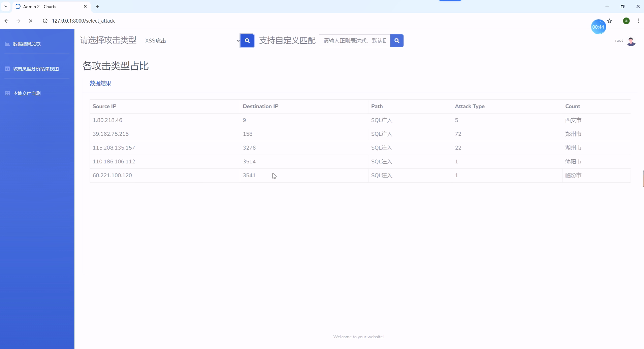Image resolution: width=644 pixels, height=349 pixels.
Task: Select source IP 39.162.75.215
Action: click(110, 134)
